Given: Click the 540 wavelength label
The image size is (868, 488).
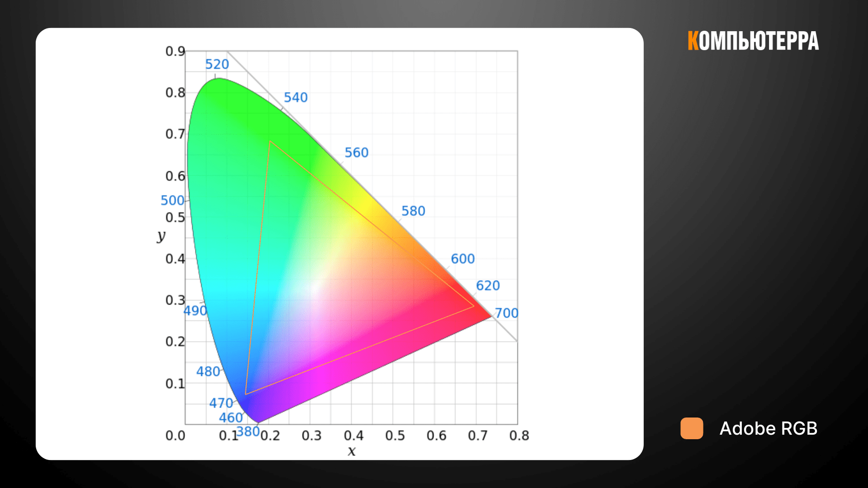Looking at the screenshot, I should 296,98.
